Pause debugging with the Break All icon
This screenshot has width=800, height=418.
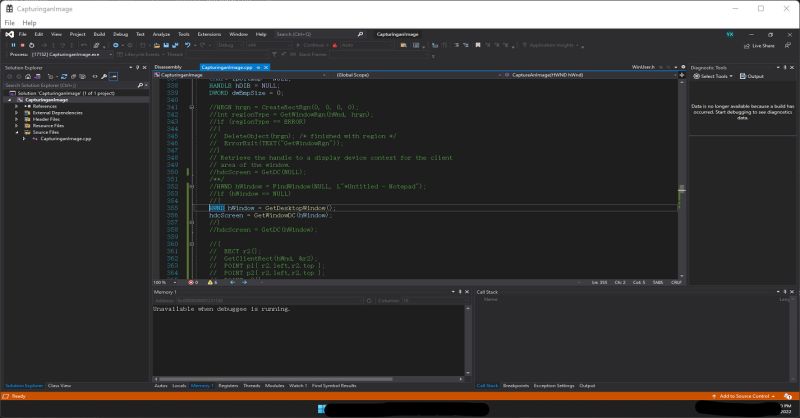coord(13,45)
